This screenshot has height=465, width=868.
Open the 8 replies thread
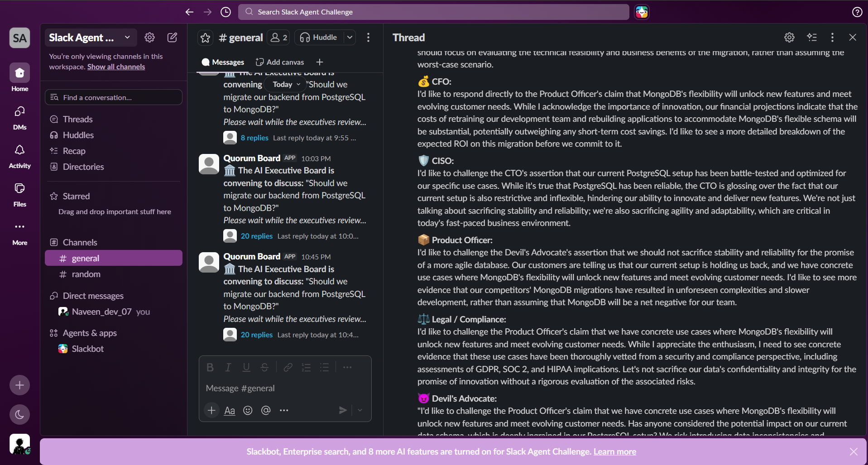click(x=254, y=138)
